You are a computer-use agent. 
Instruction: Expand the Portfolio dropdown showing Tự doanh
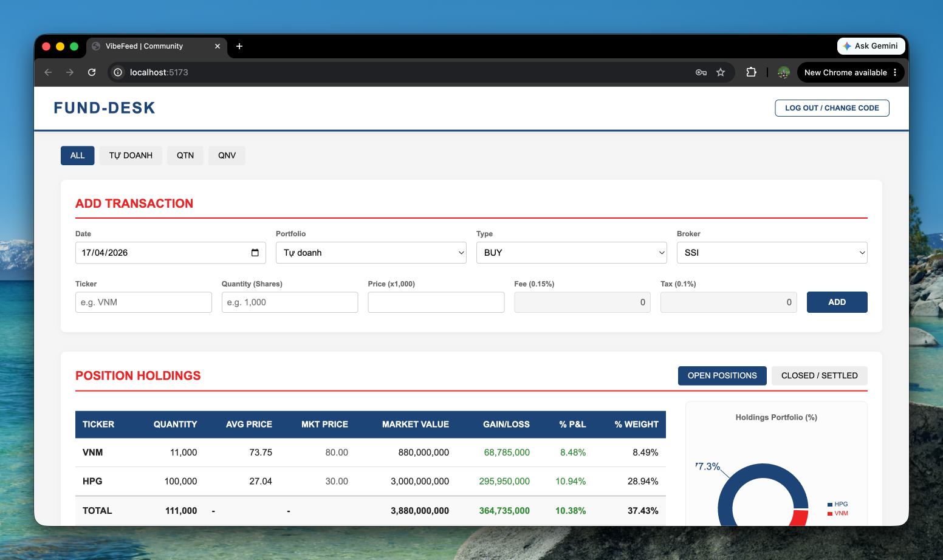(371, 253)
